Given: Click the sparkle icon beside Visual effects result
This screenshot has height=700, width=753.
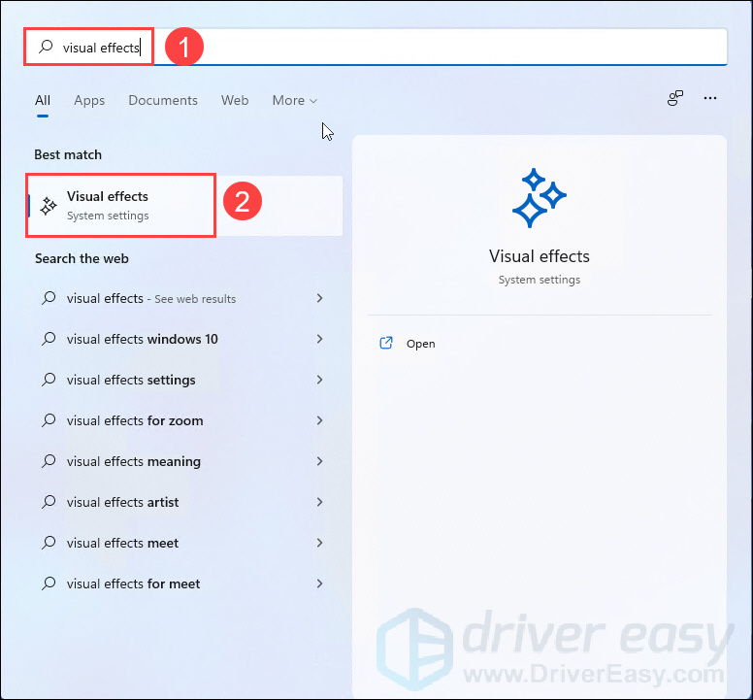Looking at the screenshot, I should pos(48,206).
